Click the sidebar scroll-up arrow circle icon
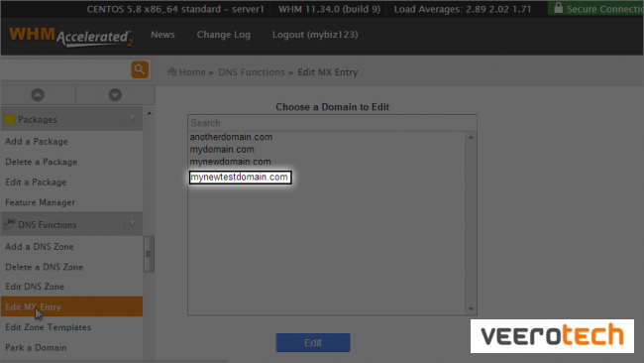The height and width of the screenshot is (363, 644). [38, 95]
